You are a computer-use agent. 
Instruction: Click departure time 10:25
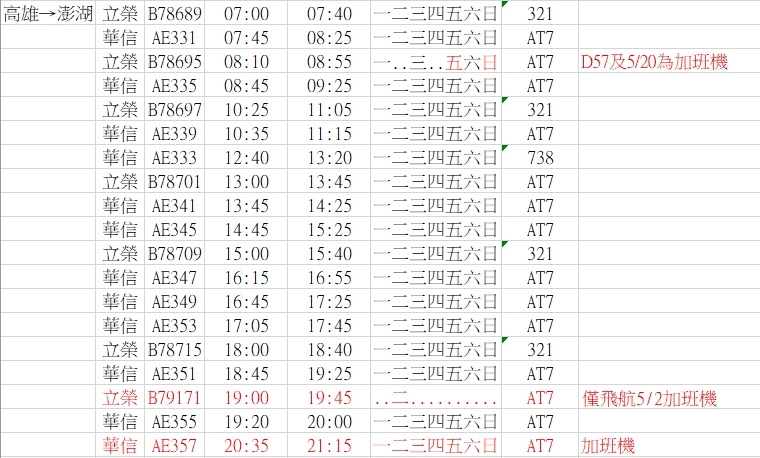point(247,110)
